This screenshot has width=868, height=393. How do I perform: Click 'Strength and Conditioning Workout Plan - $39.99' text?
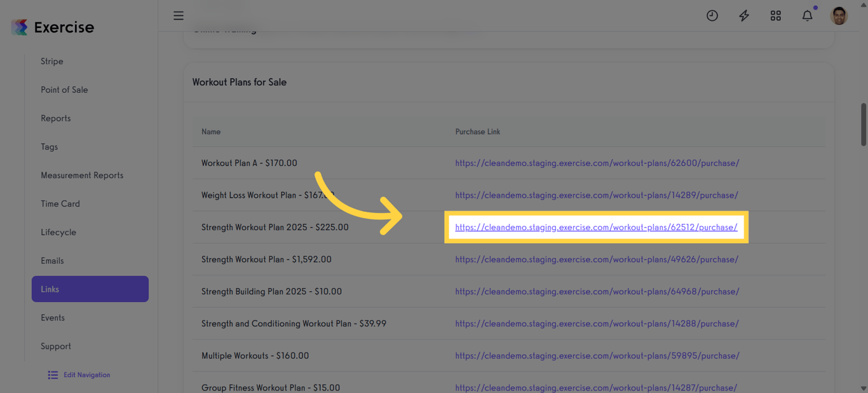pos(294,324)
